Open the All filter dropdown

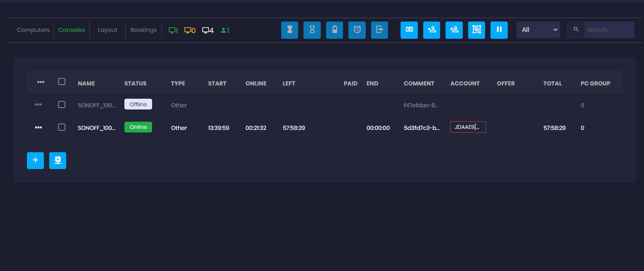[538, 30]
